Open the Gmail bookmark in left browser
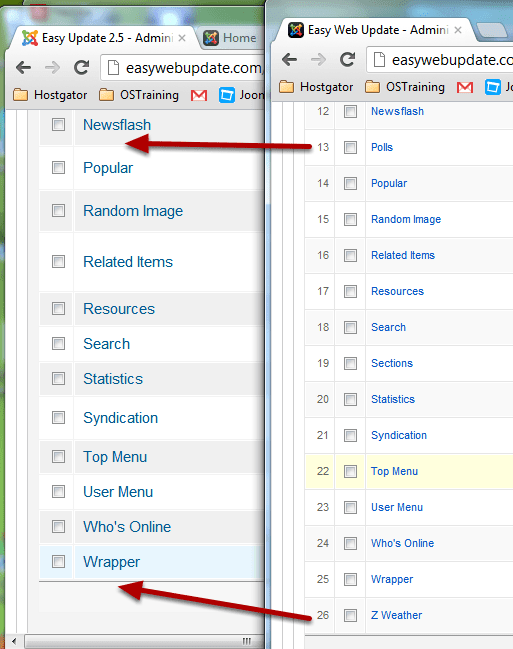Image resolution: width=513 pixels, height=649 pixels. click(x=199, y=95)
